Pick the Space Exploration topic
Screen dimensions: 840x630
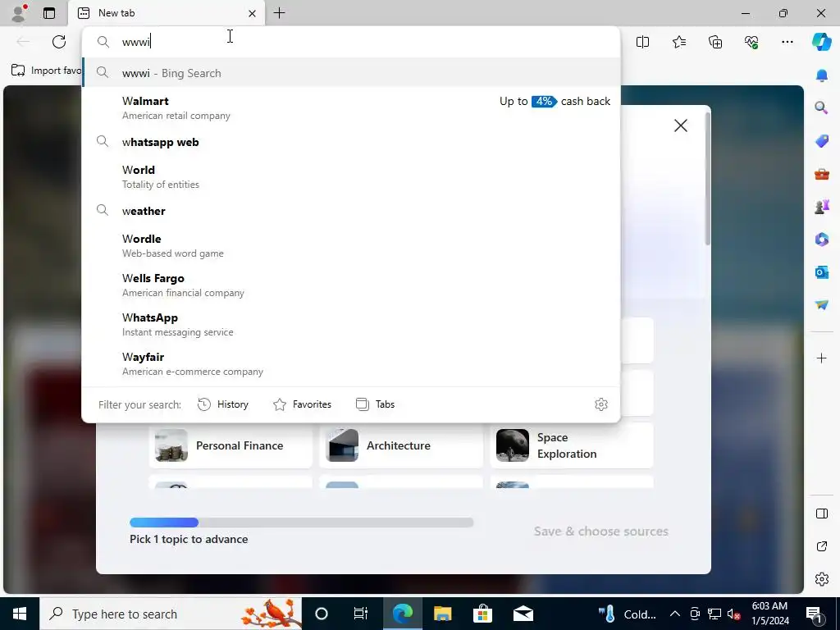tap(572, 445)
